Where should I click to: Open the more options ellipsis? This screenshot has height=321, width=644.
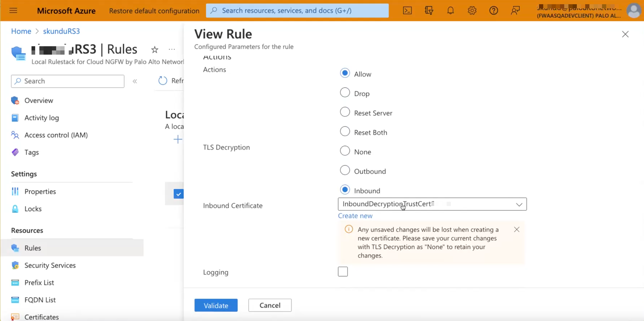coord(172,49)
